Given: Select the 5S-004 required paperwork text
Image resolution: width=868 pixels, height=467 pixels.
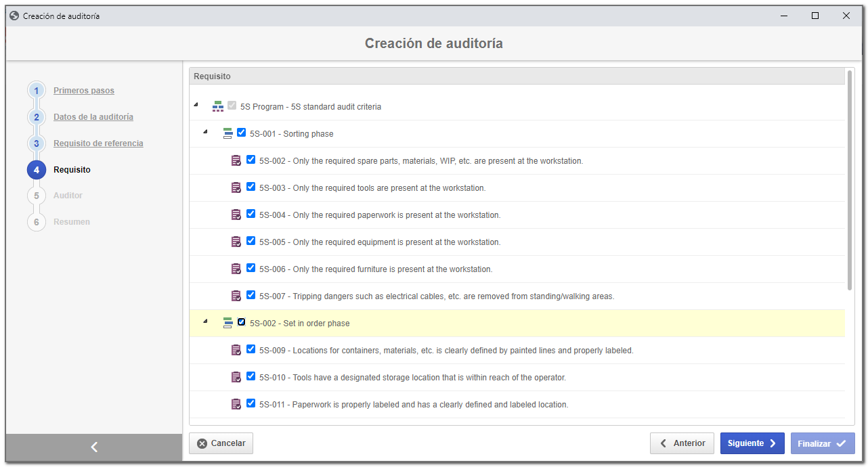Looking at the screenshot, I should click(380, 215).
